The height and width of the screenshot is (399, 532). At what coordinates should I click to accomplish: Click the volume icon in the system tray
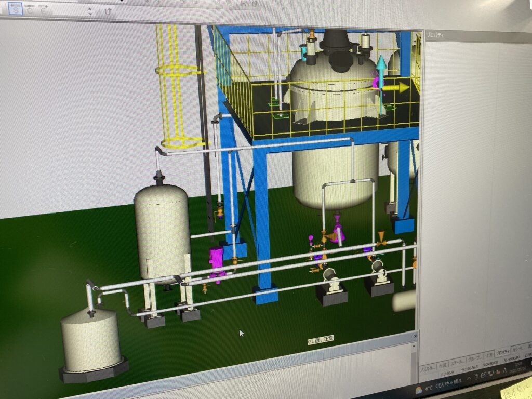coord(498,372)
